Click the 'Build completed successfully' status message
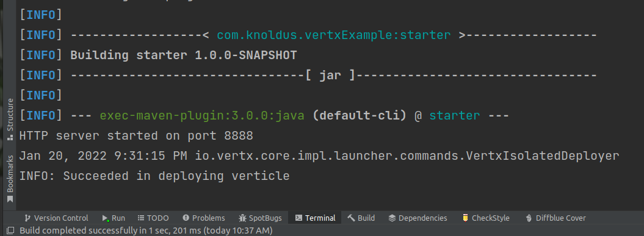The image size is (644, 236). click(146, 231)
